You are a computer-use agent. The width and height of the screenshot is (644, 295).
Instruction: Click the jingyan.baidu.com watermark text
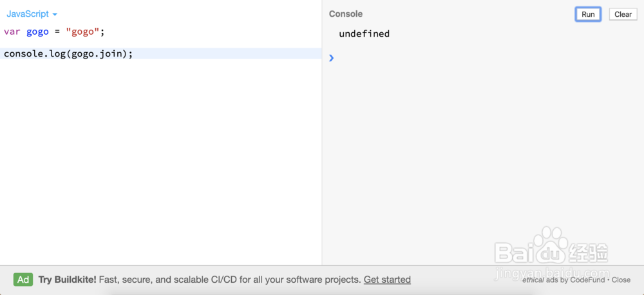pos(552,272)
